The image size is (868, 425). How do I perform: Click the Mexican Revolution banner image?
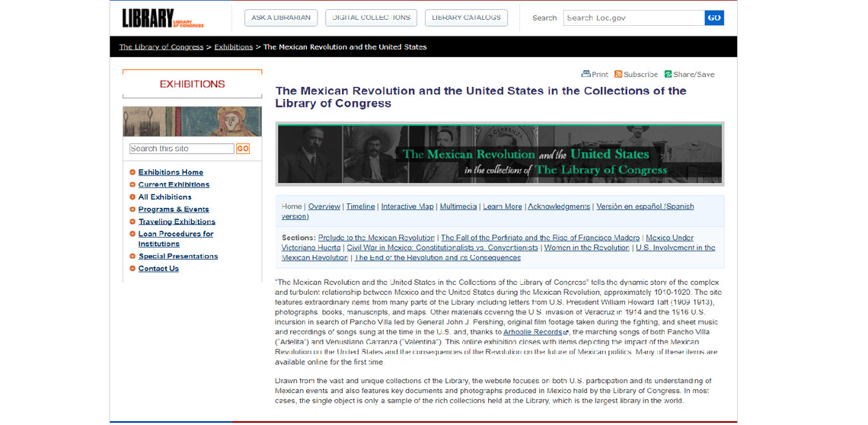tap(500, 154)
